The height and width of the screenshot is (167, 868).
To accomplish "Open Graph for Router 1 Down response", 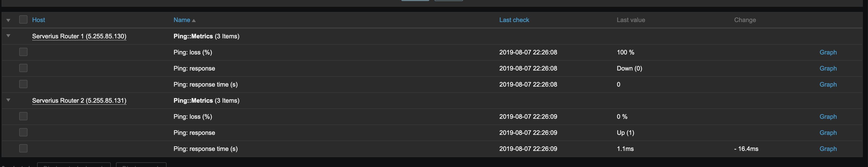I will pyautogui.click(x=828, y=68).
